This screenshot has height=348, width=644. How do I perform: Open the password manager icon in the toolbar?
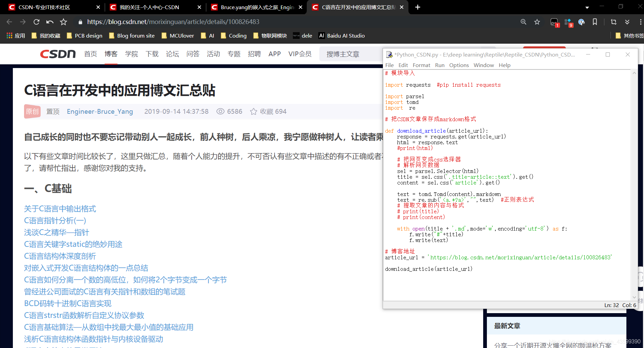[x=581, y=22]
